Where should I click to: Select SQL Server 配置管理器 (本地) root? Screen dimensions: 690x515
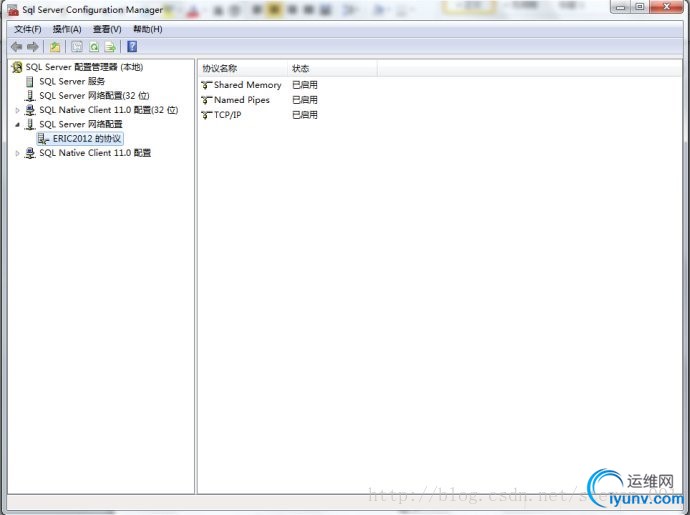pos(84,67)
